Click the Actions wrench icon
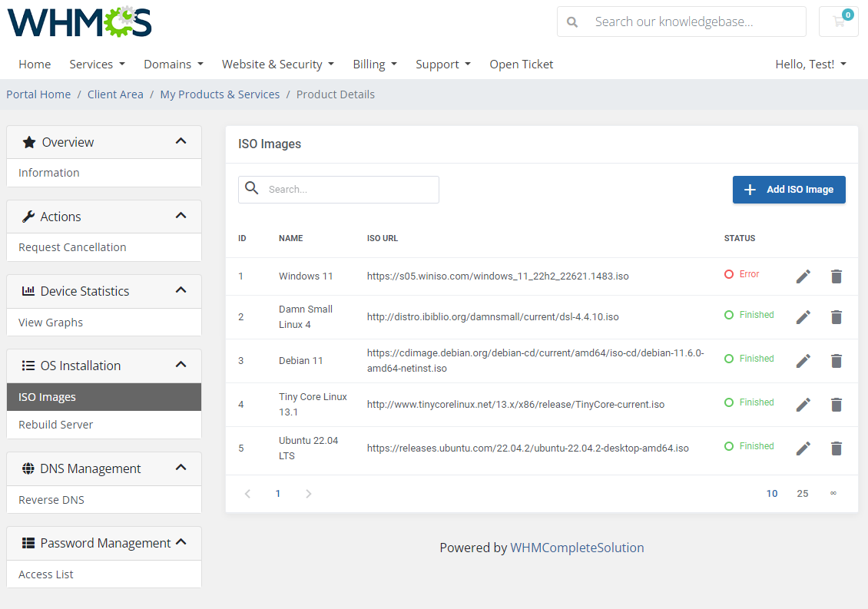Screen dimensions: 868x609 click(28, 217)
